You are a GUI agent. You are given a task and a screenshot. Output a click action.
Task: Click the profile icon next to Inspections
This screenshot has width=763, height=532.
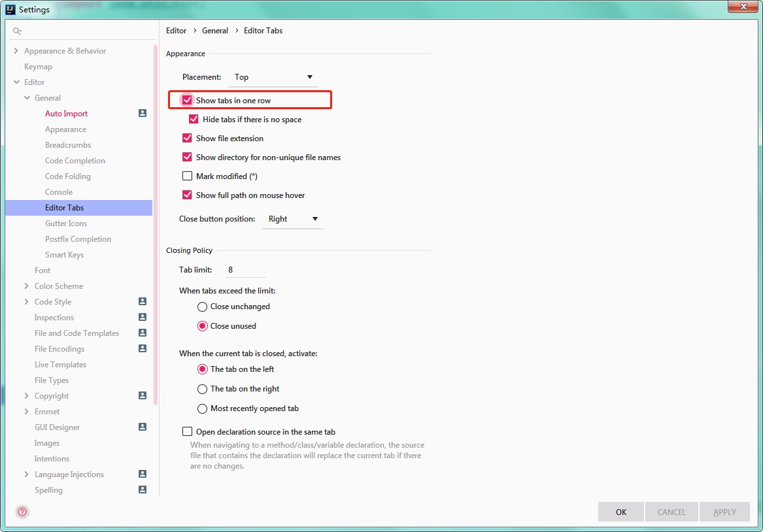coord(143,317)
